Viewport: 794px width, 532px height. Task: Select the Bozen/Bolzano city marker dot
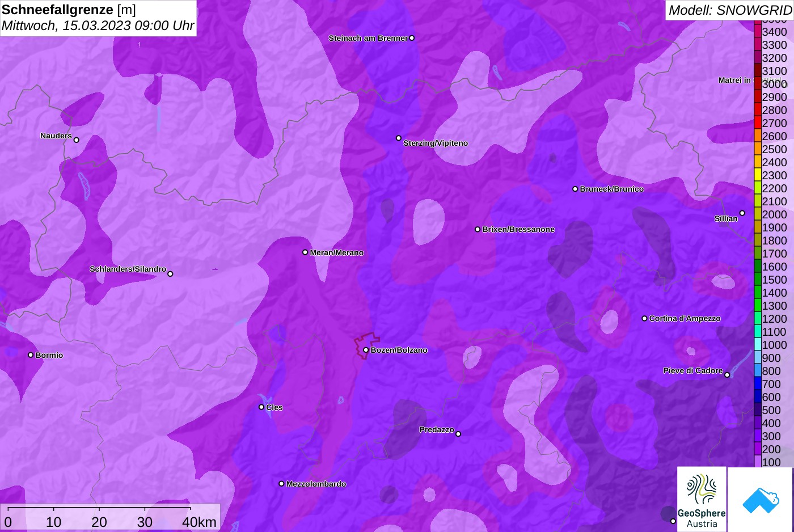(366, 350)
